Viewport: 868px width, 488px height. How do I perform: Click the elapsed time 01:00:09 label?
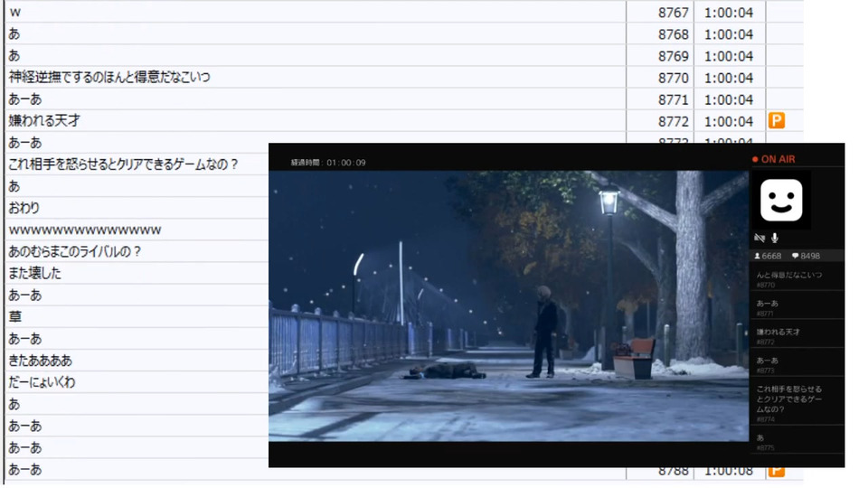tap(328, 163)
